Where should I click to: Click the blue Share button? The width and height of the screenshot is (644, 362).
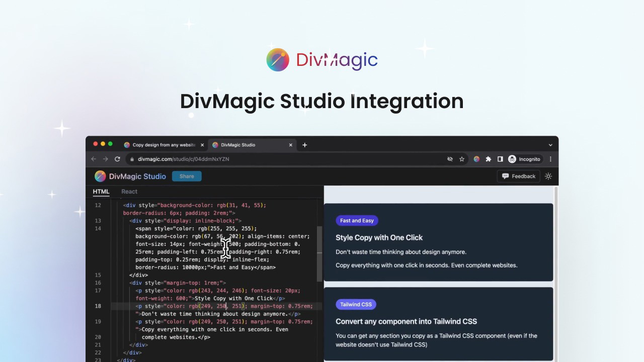click(x=187, y=176)
